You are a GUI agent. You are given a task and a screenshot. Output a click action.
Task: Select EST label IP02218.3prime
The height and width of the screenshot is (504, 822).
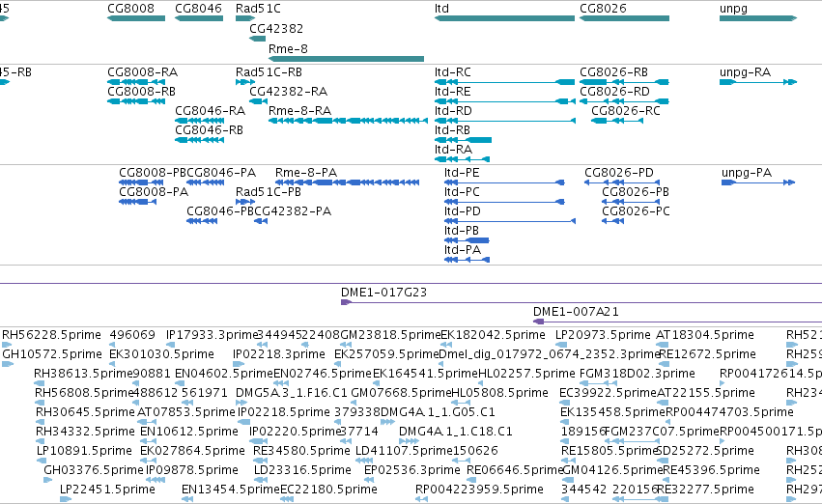[x=279, y=354]
